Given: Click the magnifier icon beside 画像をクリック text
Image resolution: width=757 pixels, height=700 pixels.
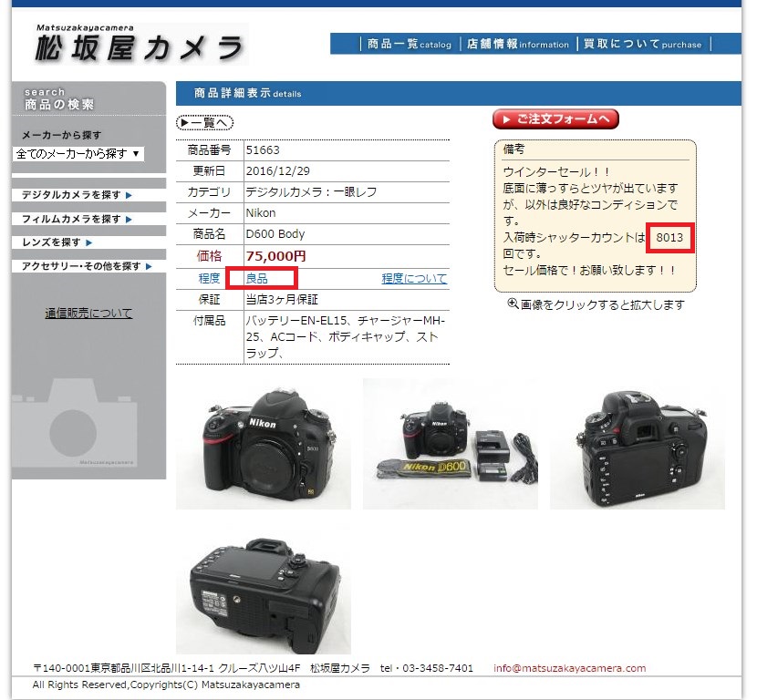Looking at the screenshot, I should [x=513, y=304].
